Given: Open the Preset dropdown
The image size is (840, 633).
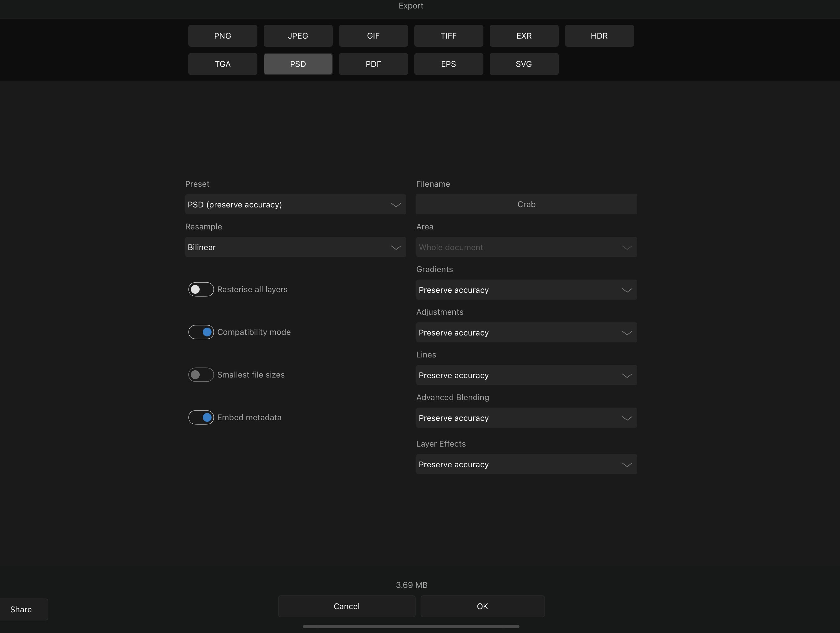Looking at the screenshot, I should pos(295,204).
